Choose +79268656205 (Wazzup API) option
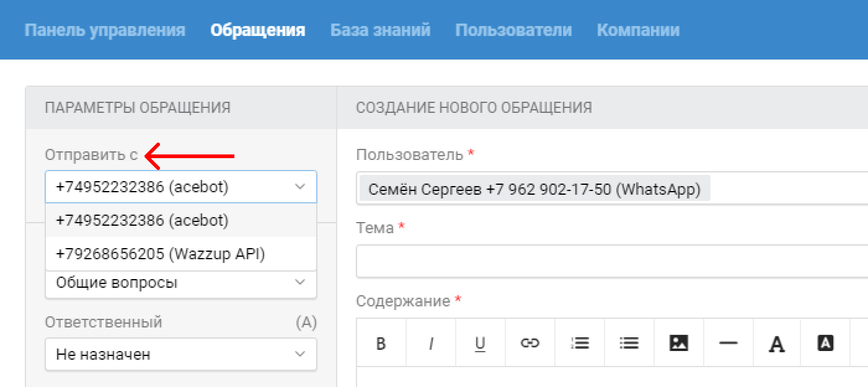The height and width of the screenshot is (387, 868). pyautogui.click(x=181, y=254)
